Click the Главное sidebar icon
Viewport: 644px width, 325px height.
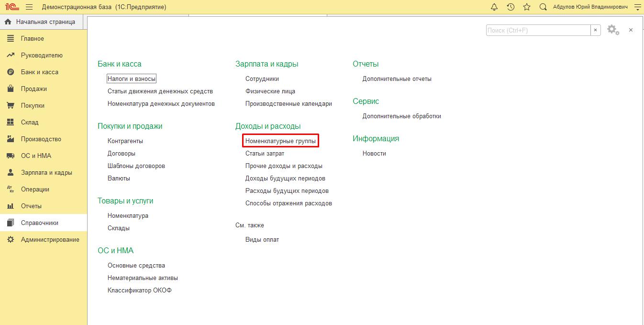11,38
